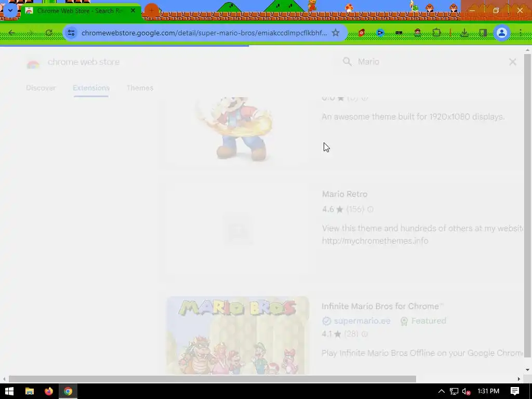Viewport: 532px width, 399px height.
Task: Click Play Infinite Mario Bros Offline description
Action: [422, 353]
